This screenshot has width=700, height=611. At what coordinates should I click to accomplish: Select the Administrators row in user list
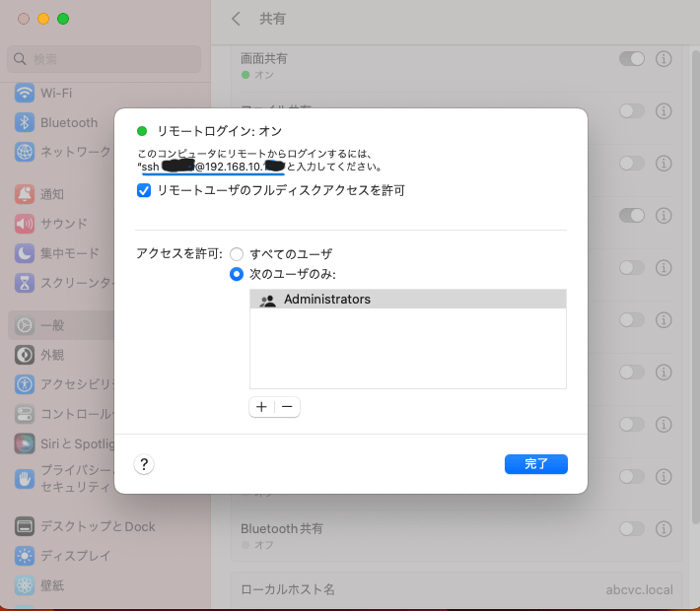(408, 299)
